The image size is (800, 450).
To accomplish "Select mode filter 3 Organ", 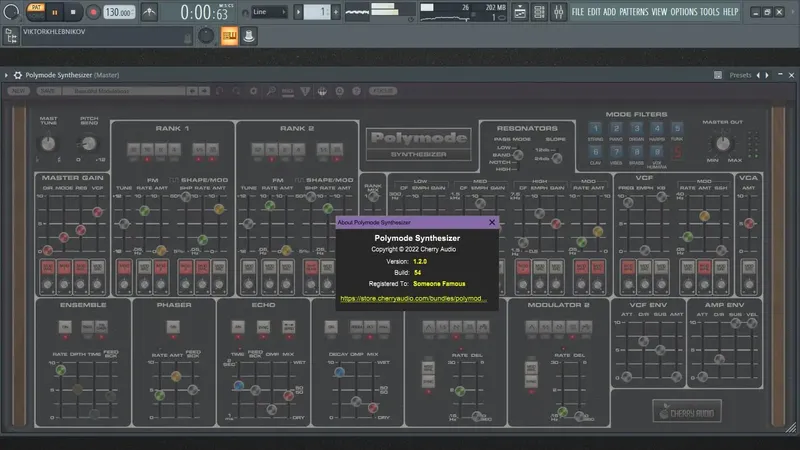I will tap(636, 128).
